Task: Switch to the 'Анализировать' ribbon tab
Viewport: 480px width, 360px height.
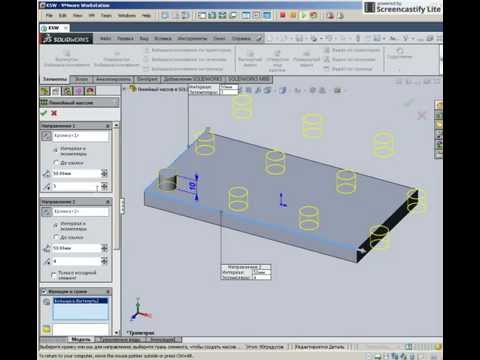Action: pos(113,79)
